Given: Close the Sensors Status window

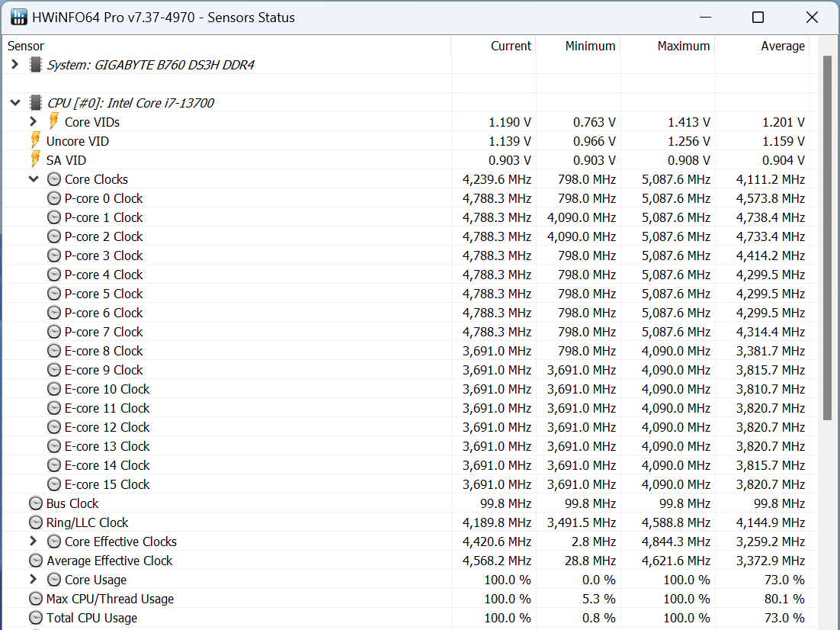Looking at the screenshot, I should point(812,17).
